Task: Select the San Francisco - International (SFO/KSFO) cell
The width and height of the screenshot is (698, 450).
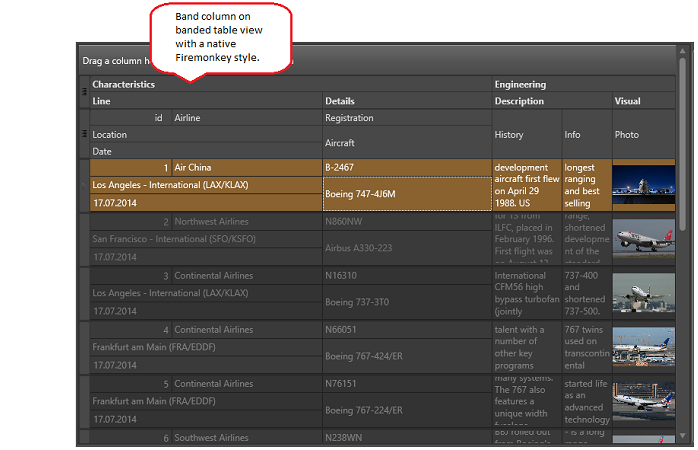Action: point(206,239)
